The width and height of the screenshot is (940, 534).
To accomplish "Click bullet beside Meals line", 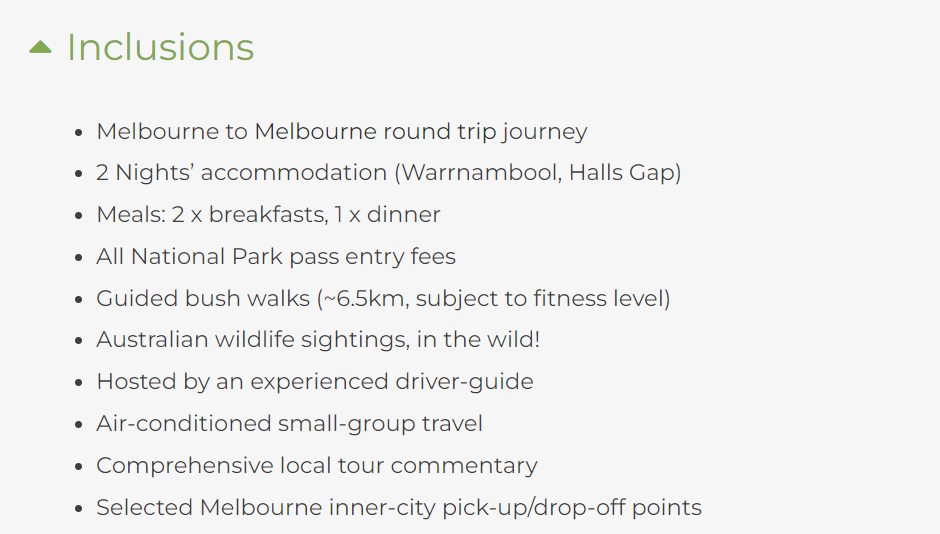I will [79, 216].
